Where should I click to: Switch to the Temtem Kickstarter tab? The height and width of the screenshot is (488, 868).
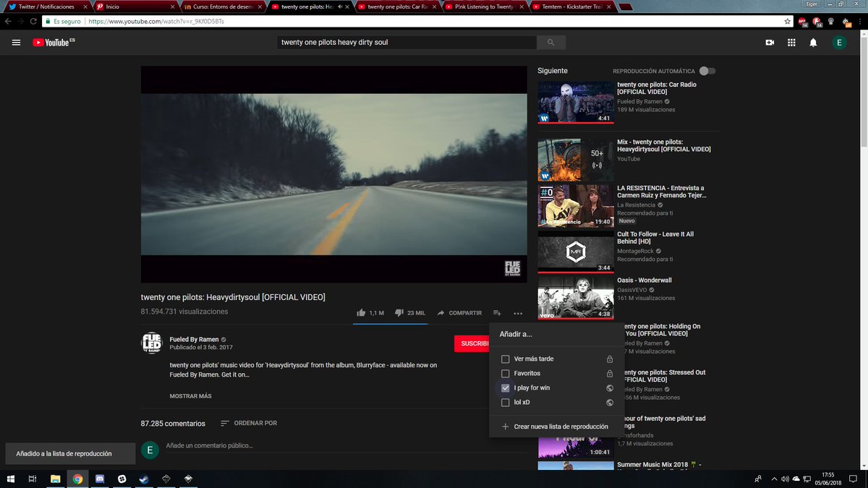571,7
